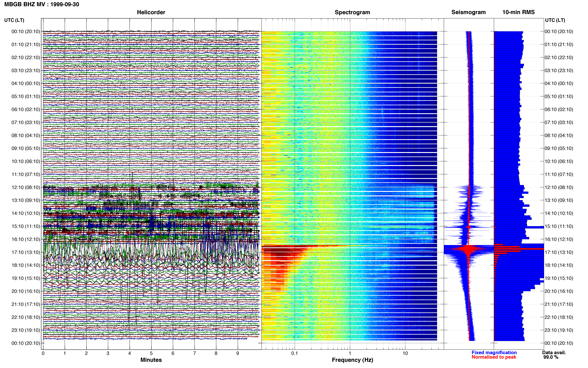
Task: Click '14:10 (10:10)' on the left time axis
Action: (x=26, y=213)
